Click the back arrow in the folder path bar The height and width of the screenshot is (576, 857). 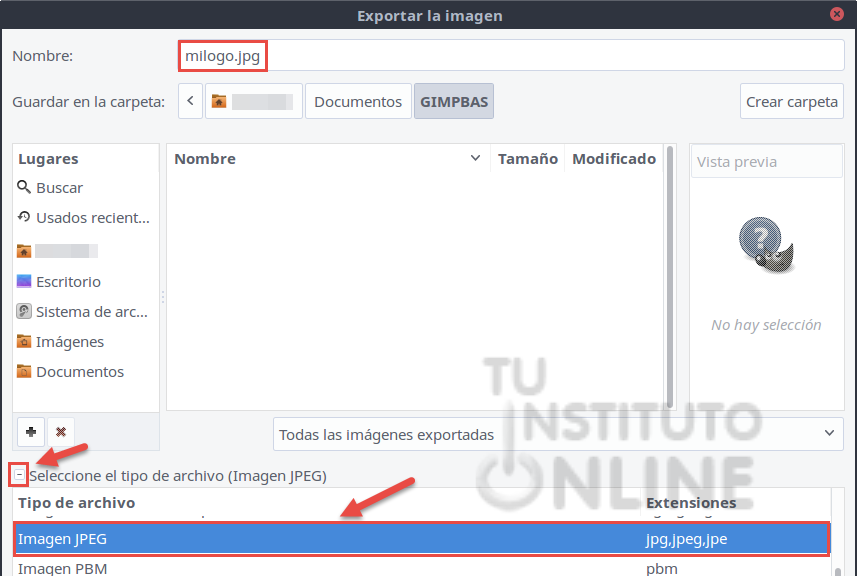click(x=190, y=101)
